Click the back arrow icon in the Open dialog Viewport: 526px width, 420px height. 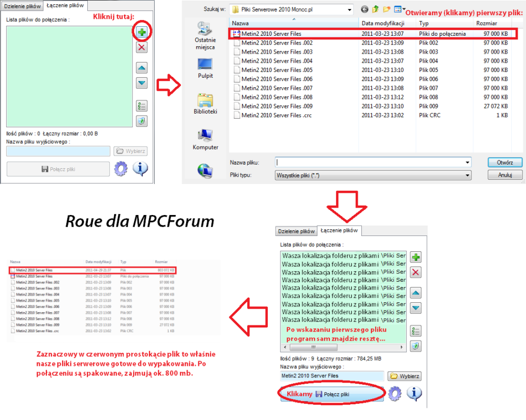[365, 9]
